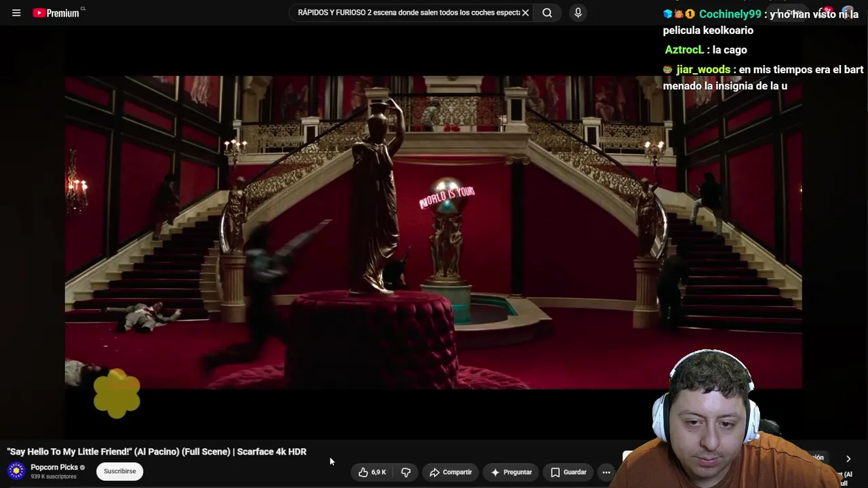Image resolution: width=868 pixels, height=488 pixels.
Task: Click the AztrocL chat username
Action: coord(684,50)
